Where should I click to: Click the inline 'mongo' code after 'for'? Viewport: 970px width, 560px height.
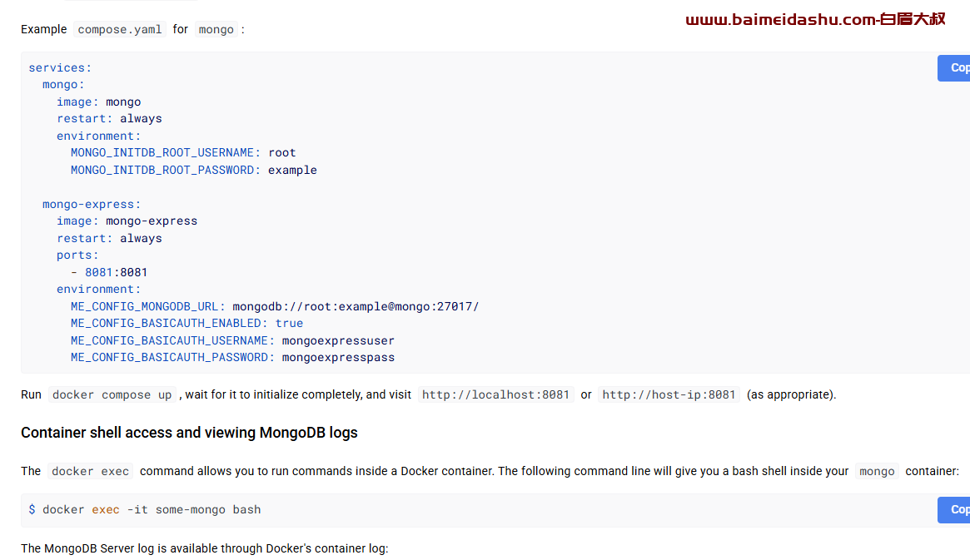pyautogui.click(x=216, y=29)
